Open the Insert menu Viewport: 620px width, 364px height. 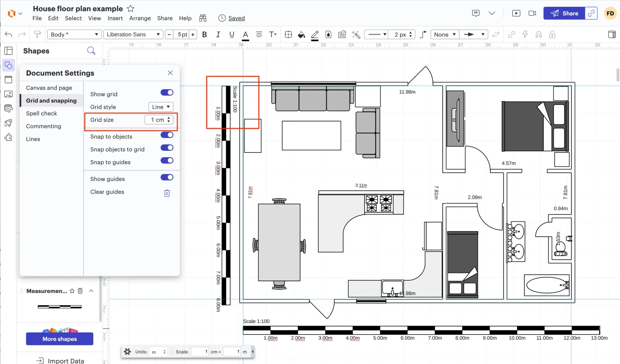tap(115, 18)
